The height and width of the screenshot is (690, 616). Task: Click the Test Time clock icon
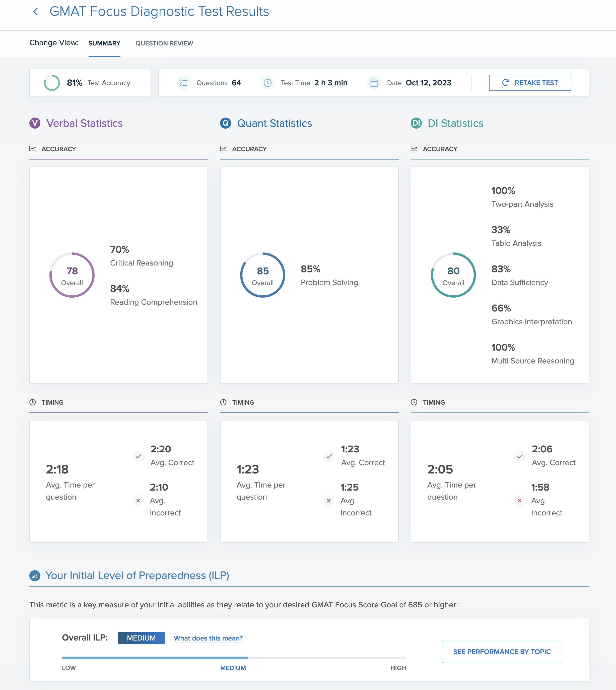click(x=267, y=83)
